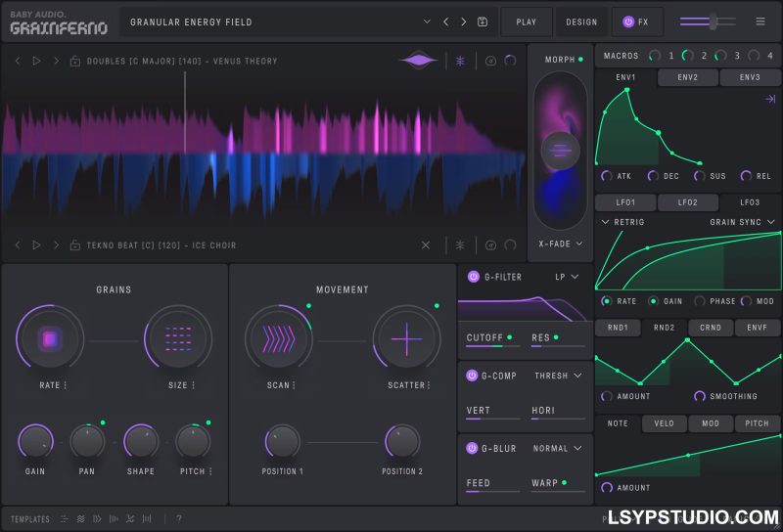Image resolution: width=783 pixels, height=532 pixels.
Task: Toggle lock icon on Tekno Beat sample
Action: coord(75,245)
